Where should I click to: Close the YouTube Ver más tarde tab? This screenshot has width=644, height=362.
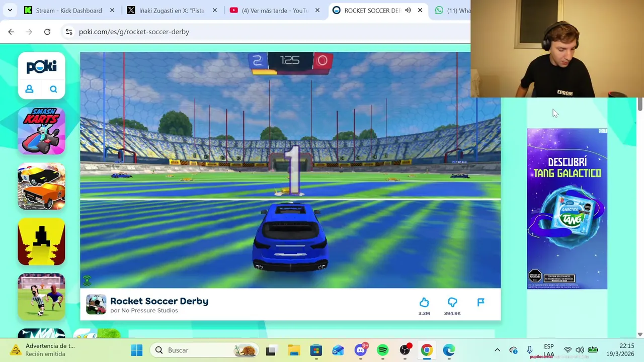click(317, 10)
